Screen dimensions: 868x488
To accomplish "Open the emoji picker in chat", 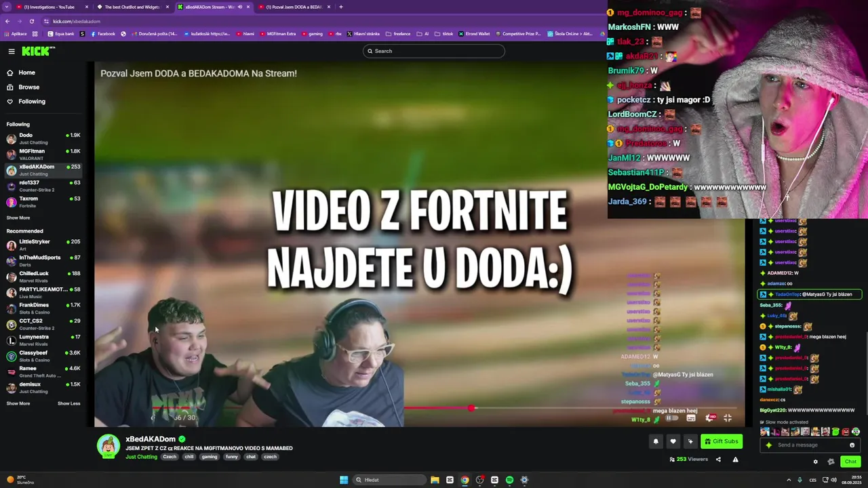I will 852,445.
